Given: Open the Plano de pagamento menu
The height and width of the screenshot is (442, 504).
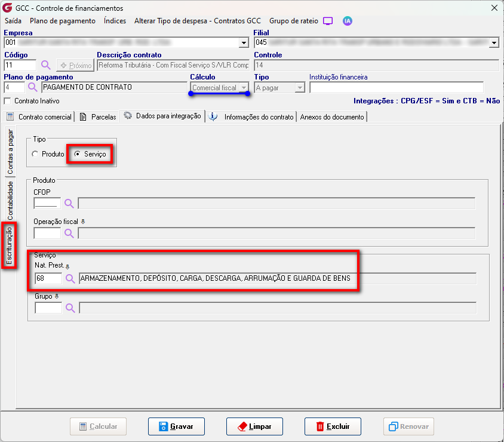Looking at the screenshot, I should click(x=63, y=21).
